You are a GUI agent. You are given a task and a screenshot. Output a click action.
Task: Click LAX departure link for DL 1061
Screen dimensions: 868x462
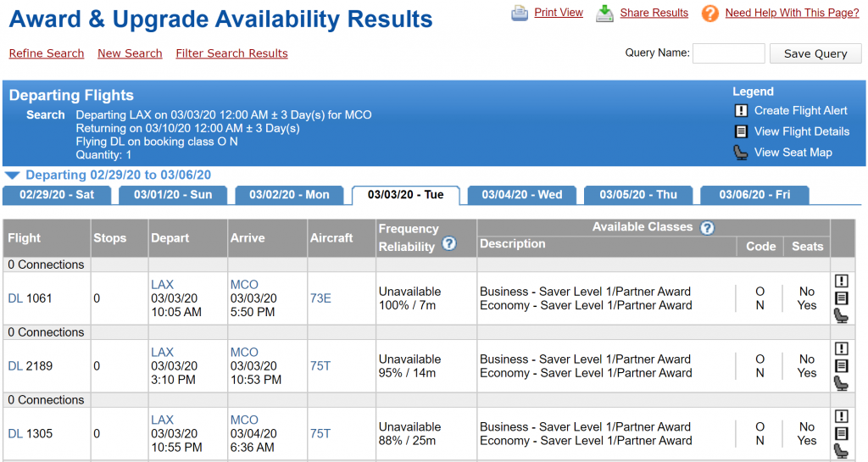[x=162, y=285]
